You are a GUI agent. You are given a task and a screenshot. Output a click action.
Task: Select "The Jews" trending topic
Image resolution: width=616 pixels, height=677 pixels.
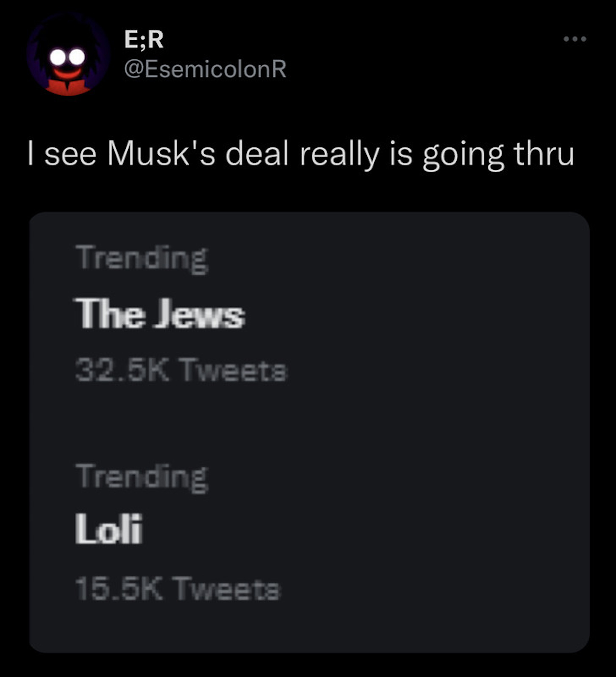[160, 313]
